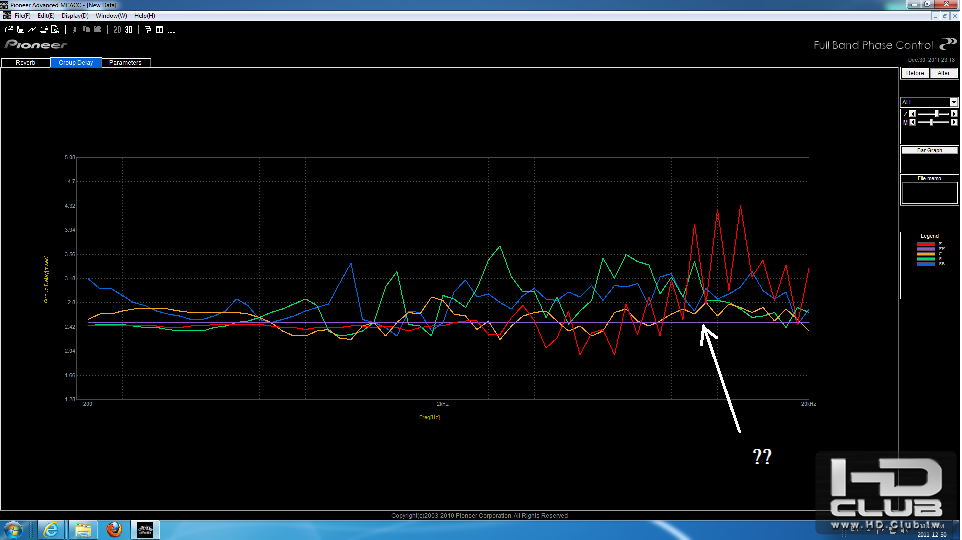Switch to the Reverb tab

(25, 63)
